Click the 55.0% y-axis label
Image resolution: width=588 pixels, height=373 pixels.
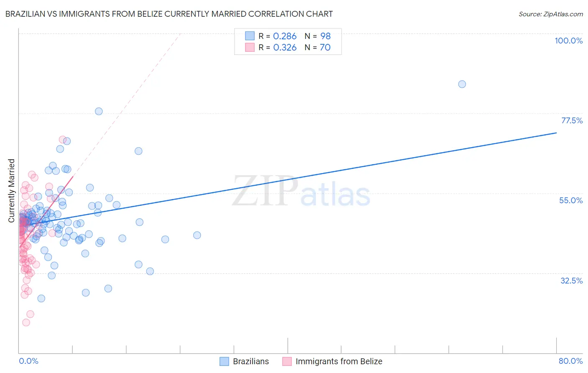coord(571,200)
